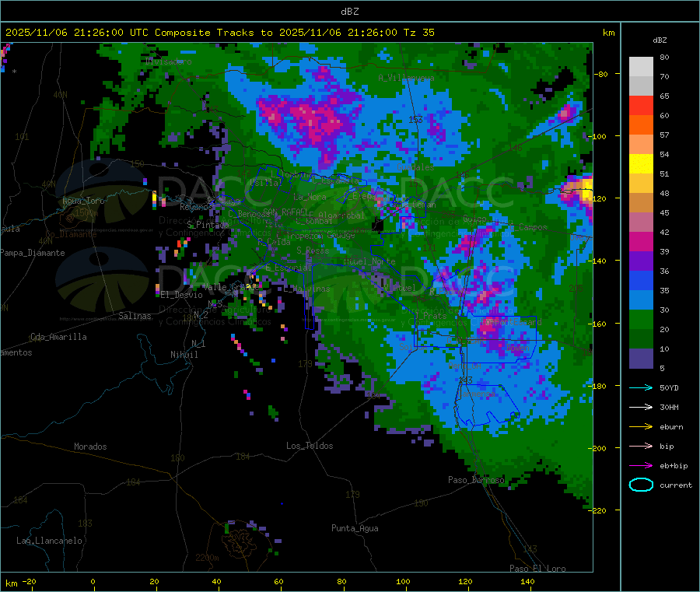
Task: Select the orange 60-57 dBZ swatch
Action: 641,125
